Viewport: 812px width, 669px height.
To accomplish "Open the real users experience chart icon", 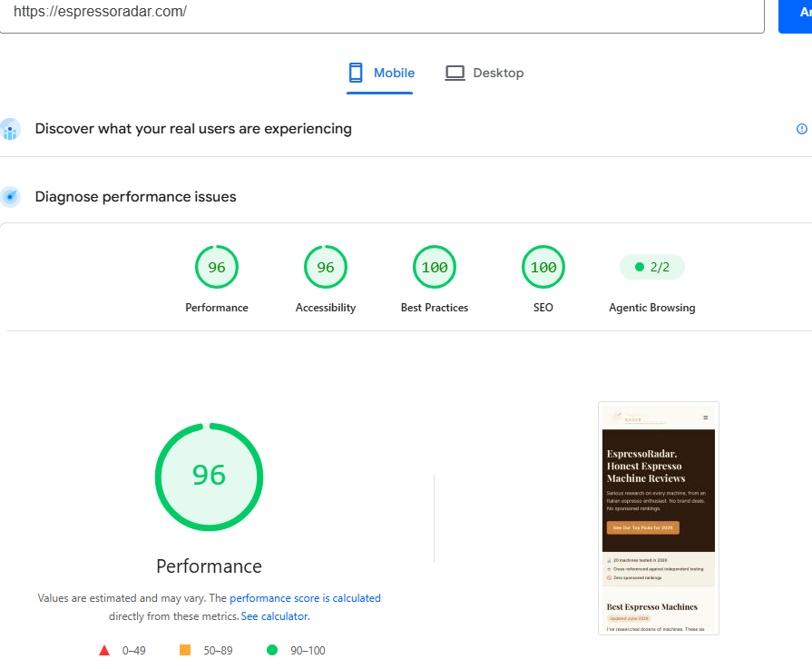I will click(x=10, y=129).
